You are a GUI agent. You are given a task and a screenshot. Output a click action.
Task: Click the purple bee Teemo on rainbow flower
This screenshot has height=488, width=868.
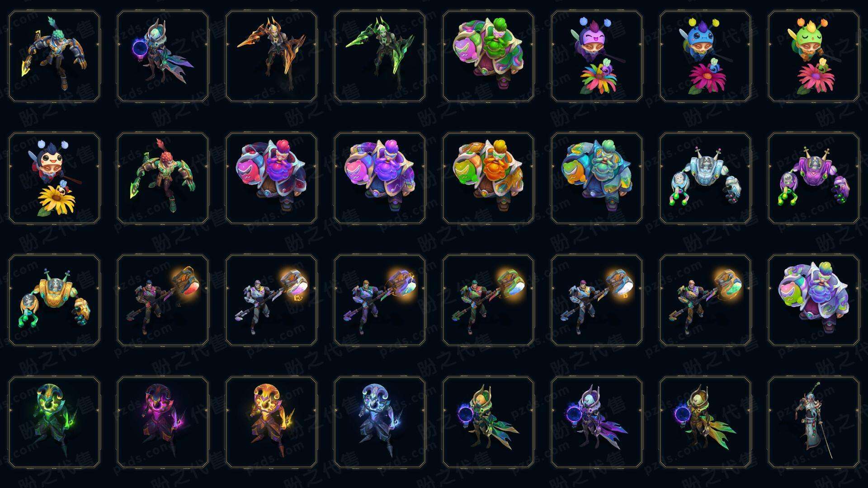point(597,56)
